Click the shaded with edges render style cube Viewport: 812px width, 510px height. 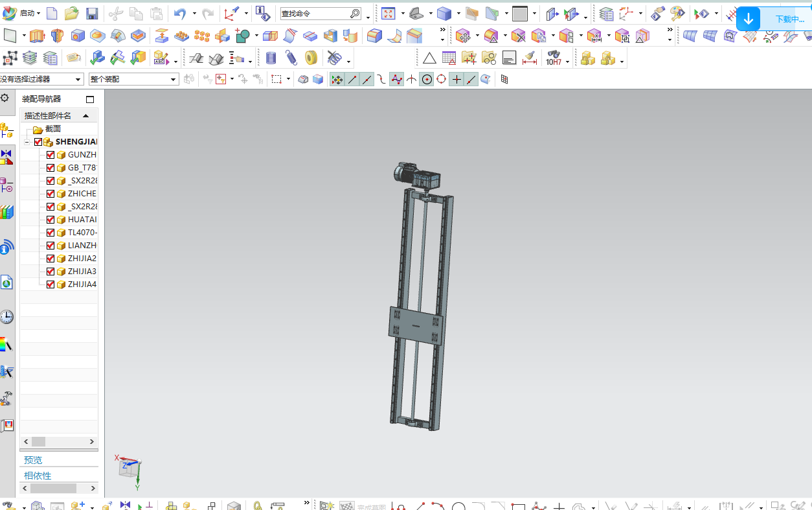pos(444,13)
